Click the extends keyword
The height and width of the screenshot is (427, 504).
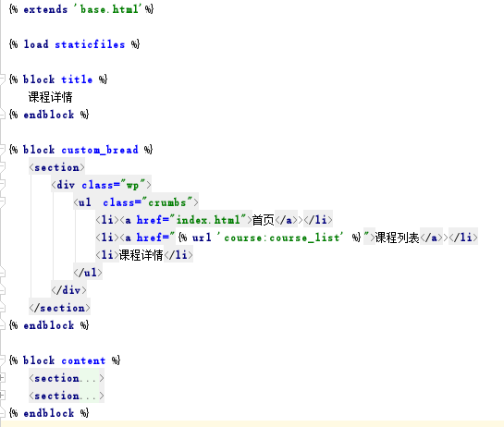pos(45,9)
